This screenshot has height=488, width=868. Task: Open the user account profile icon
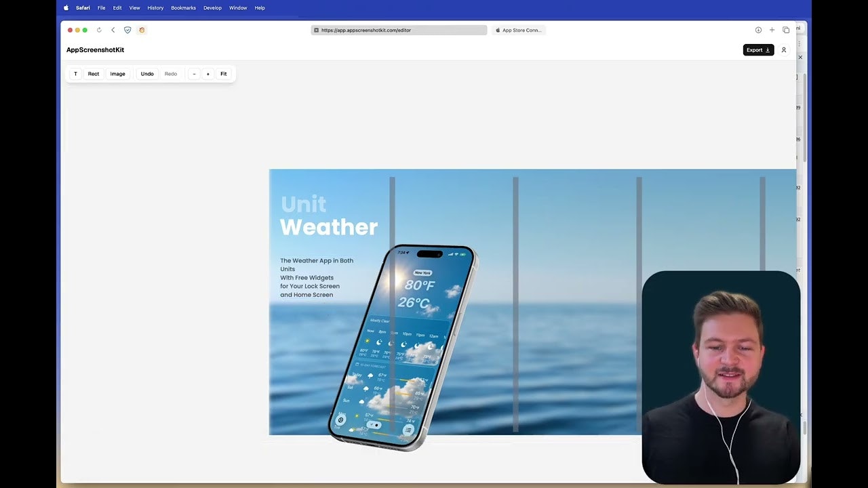784,49
